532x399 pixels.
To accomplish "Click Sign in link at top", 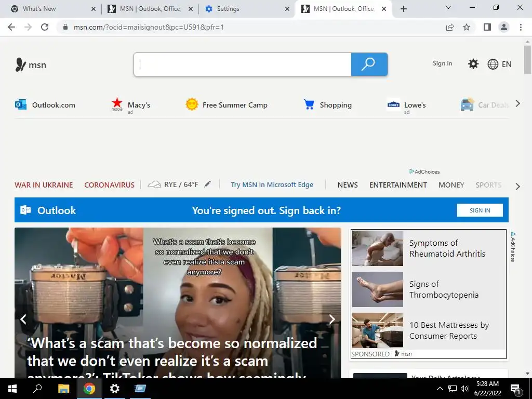I will (442, 63).
